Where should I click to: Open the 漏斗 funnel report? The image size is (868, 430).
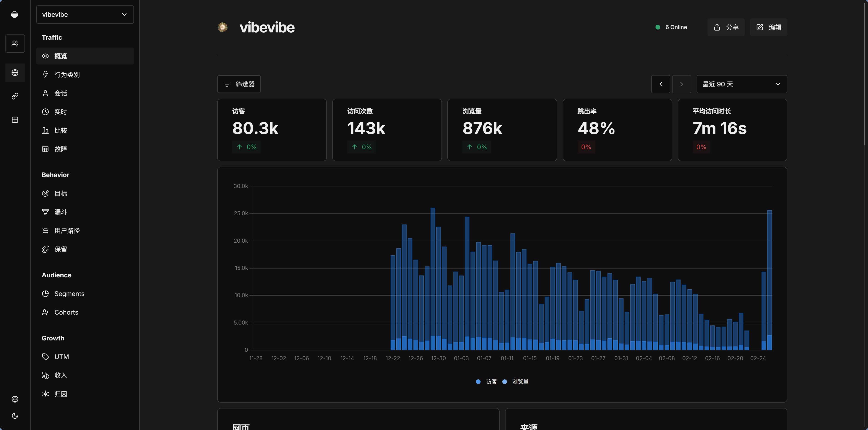tap(61, 212)
